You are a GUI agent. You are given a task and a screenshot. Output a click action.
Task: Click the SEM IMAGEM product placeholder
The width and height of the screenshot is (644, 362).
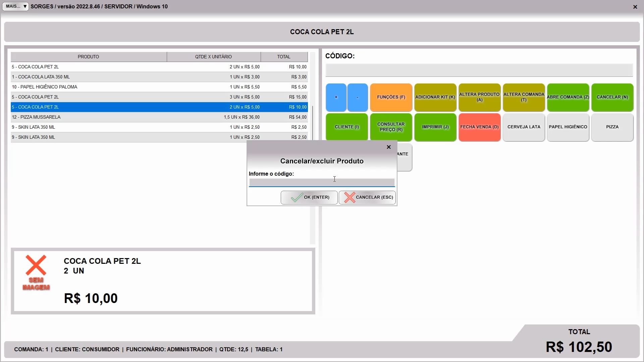(36, 273)
